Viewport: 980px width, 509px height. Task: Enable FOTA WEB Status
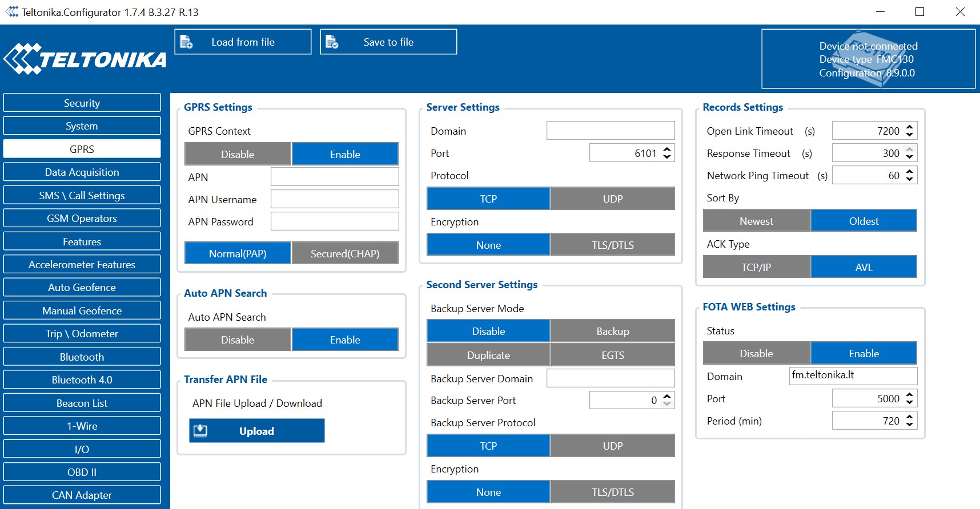tap(863, 353)
